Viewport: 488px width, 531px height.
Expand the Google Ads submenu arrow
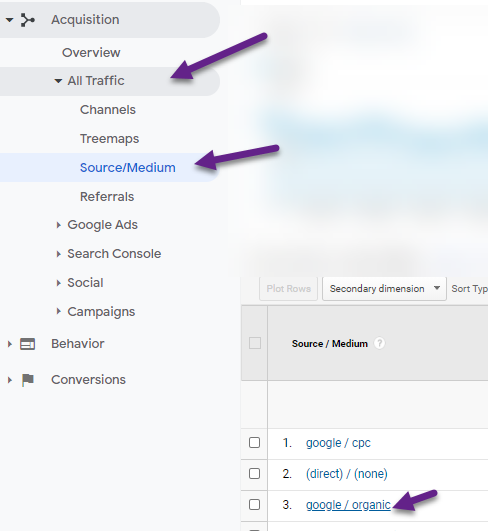[x=59, y=225]
